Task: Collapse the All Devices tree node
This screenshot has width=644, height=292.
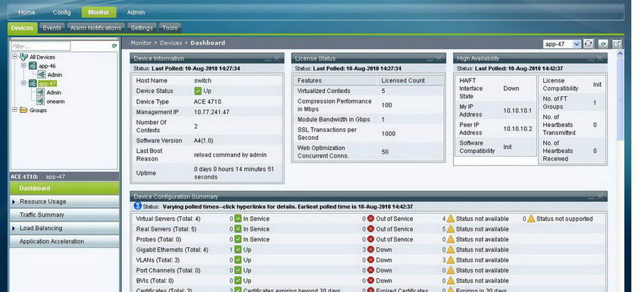Action: pyautogui.click(x=15, y=57)
